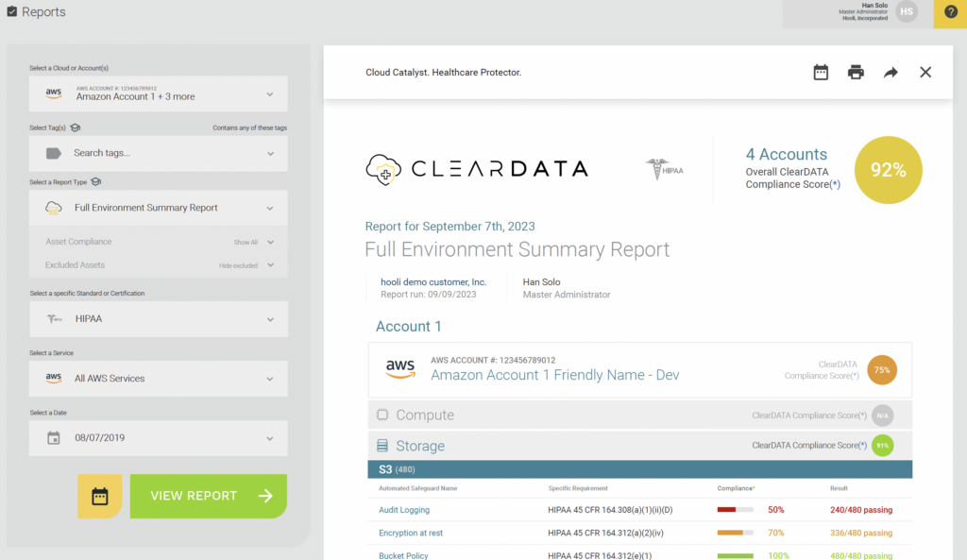
Task: Click HIPAA 45 CFR 164.308(a)(1)(ii)(D) requirement
Action: tap(610, 510)
